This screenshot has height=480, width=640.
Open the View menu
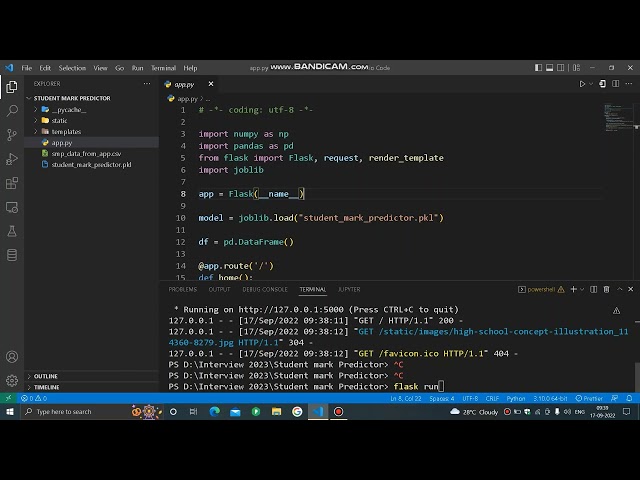[x=100, y=68]
